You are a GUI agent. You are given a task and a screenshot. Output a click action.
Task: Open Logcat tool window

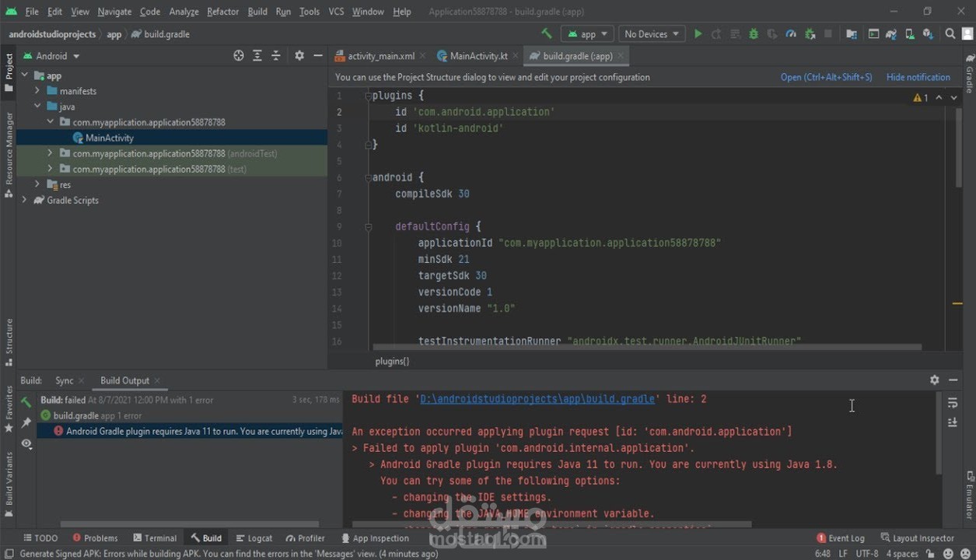click(254, 537)
